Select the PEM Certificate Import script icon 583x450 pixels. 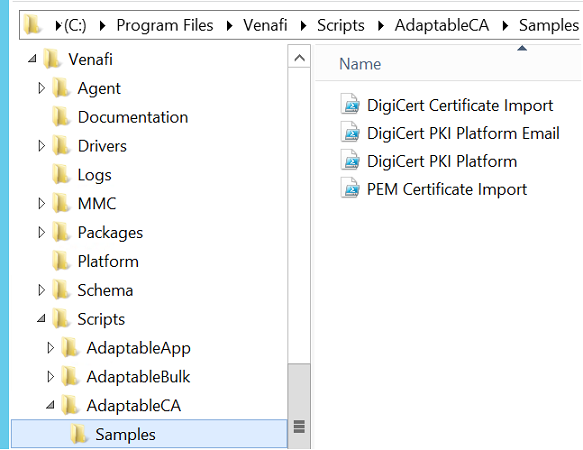350,189
